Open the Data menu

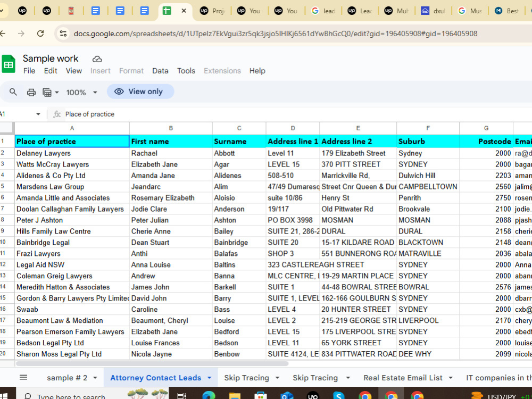[x=160, y=71]
